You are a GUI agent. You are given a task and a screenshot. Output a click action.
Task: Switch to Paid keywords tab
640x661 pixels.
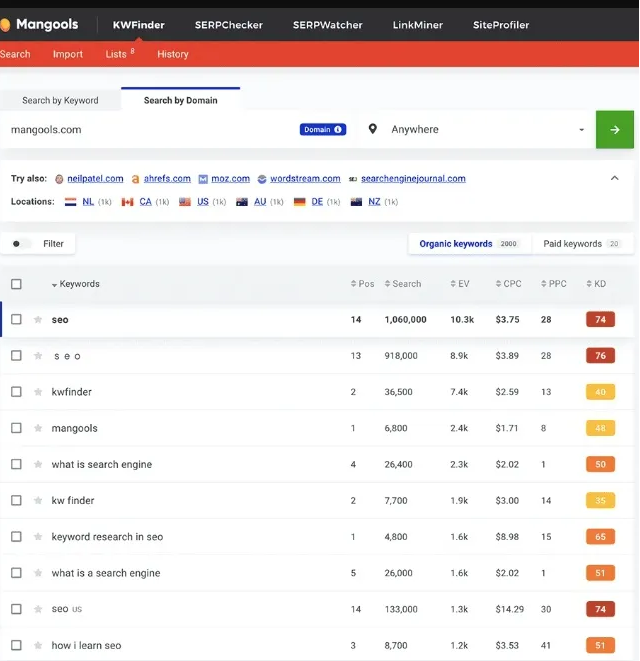pyautogui.click(x=582, y=244)
